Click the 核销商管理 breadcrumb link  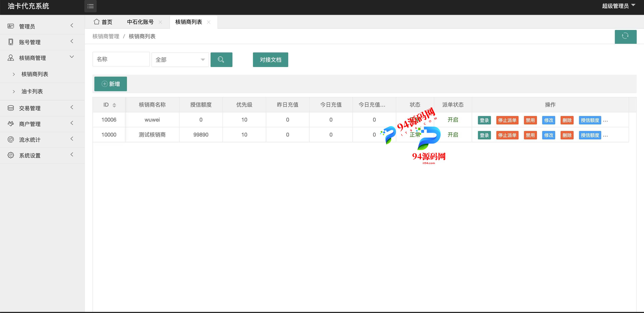pos(106,36)
